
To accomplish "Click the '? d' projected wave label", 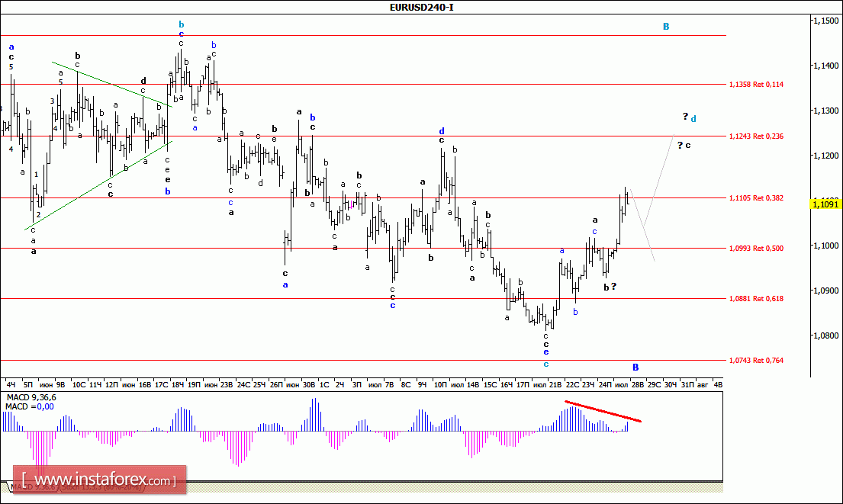I will 690,117.
